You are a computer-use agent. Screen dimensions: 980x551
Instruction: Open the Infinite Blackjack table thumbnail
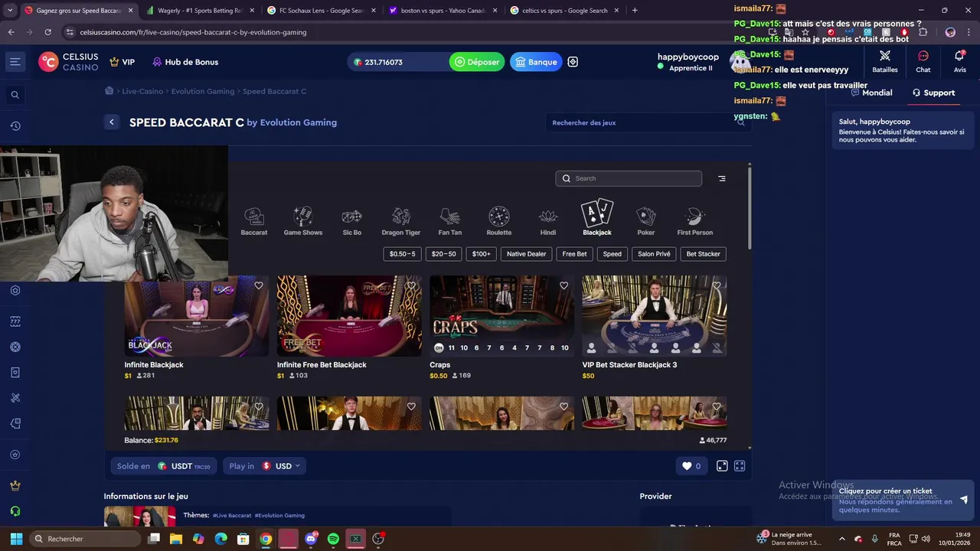(197, 316)
